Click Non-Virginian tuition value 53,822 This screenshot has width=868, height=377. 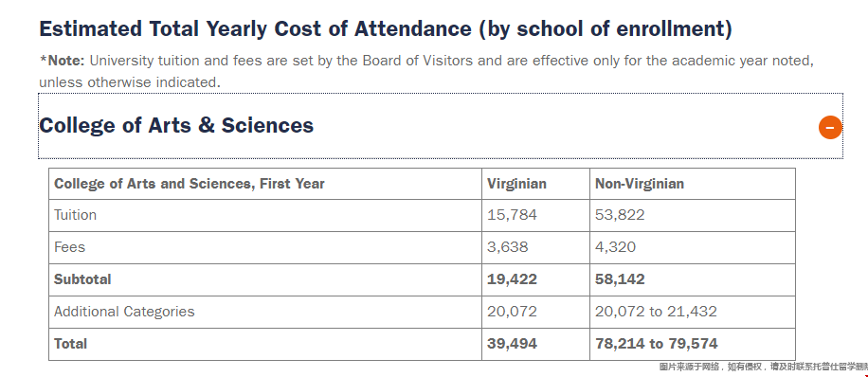(x=620, y=215)
